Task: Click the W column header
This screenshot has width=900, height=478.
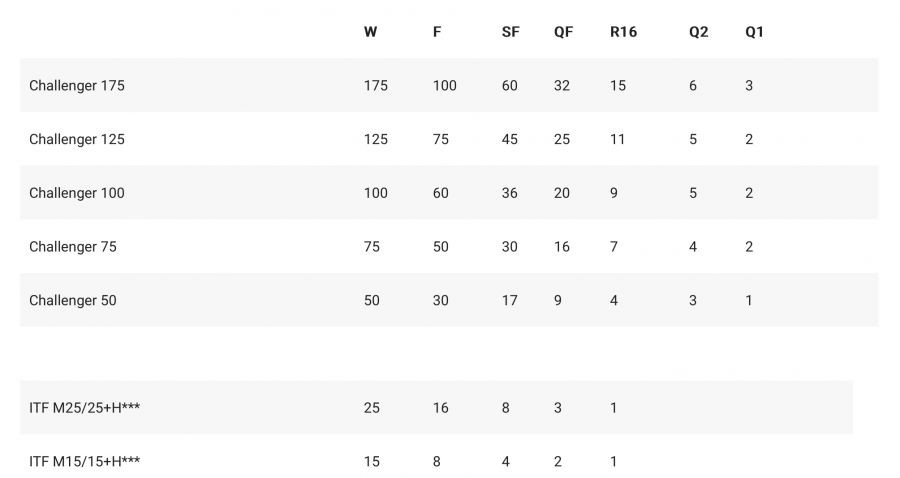Action: click(x=370, y=32)
